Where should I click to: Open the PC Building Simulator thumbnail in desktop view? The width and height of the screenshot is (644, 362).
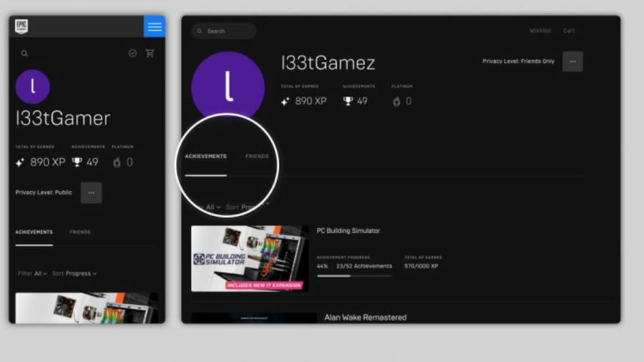pos(250,258)
